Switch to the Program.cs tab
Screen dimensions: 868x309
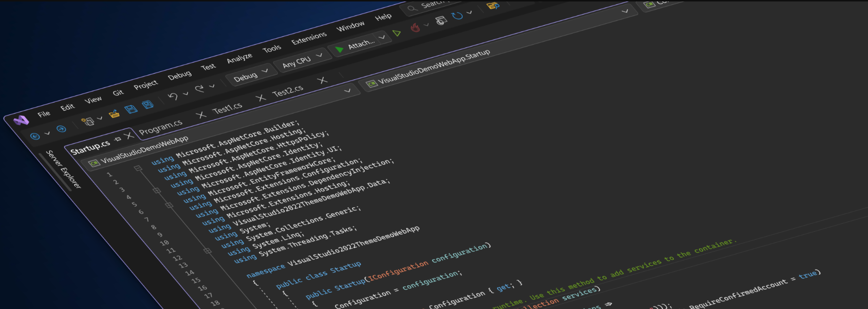point(161,127)
